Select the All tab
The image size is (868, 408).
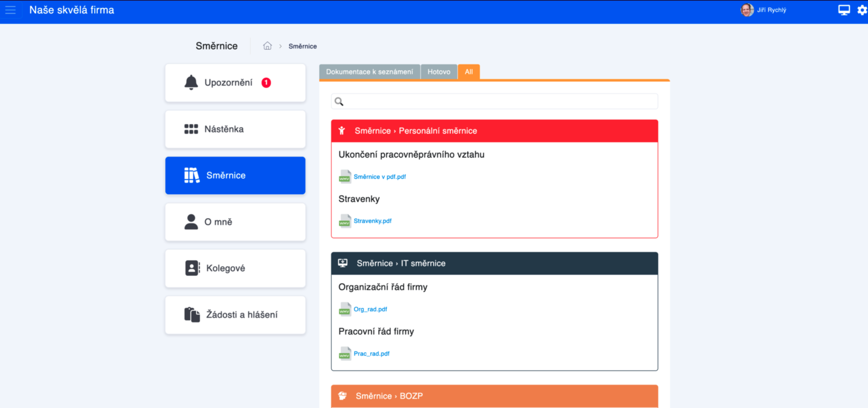[x=469, y=72]
